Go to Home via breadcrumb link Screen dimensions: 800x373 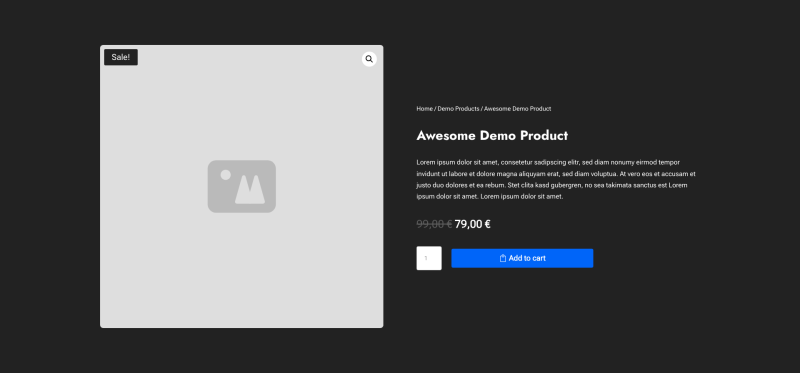coord(424,109)
